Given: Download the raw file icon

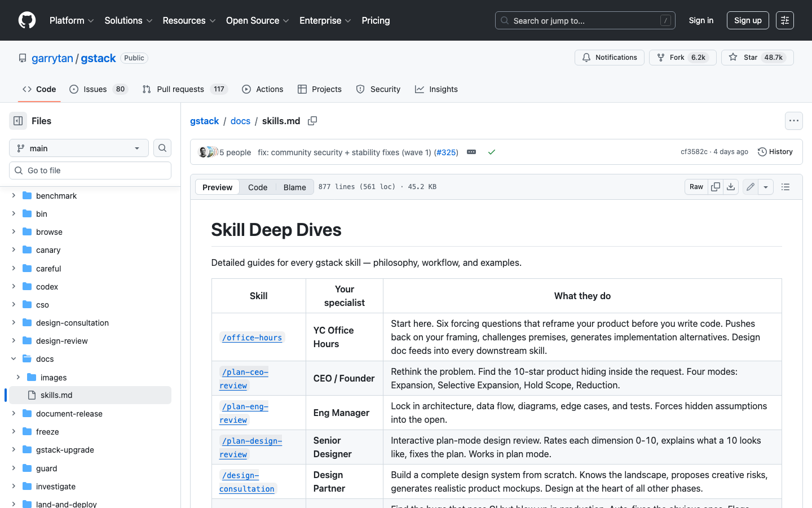Looking at the screenshot, I should click(731, 187).
